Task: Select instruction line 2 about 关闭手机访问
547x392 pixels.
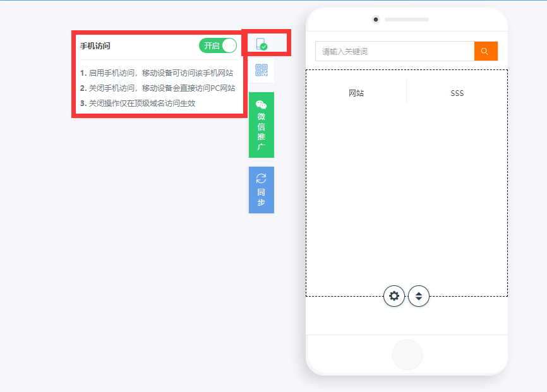Action: tap(158, 88)
